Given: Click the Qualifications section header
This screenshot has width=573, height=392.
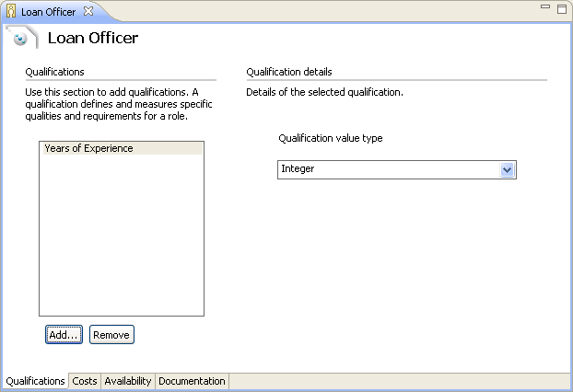Looking at the screenshot, I should pos(55,72).
